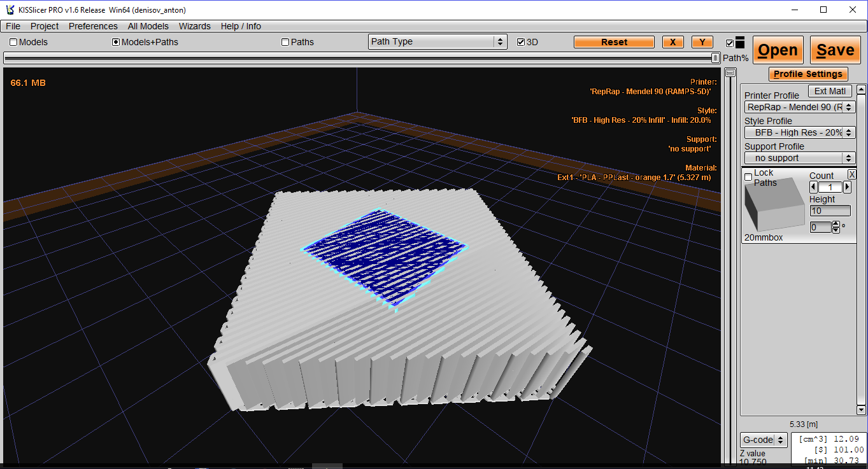This screenshot has width=868, height=469.
Task: Open the Path Type dropdown
Action: click(438, 42)
